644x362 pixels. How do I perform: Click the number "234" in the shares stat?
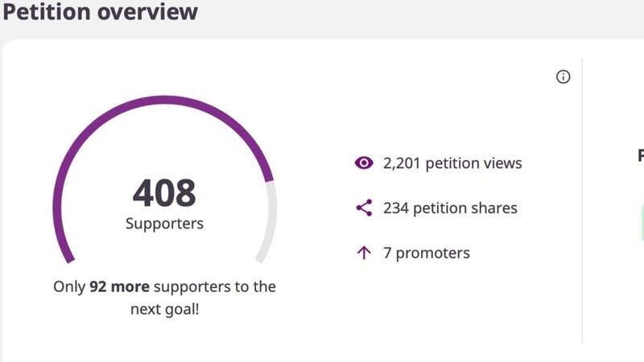396,208
